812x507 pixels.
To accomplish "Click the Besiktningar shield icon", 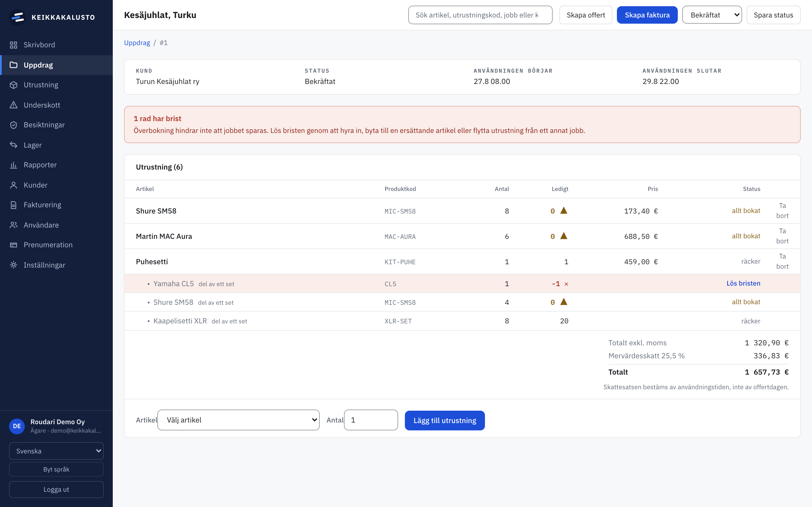I will click(14, 125).
